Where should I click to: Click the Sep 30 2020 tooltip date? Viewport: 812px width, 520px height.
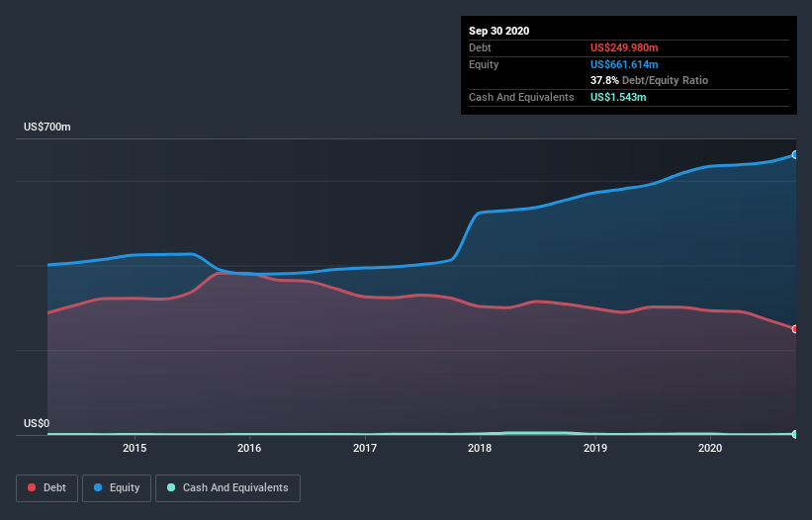(499, 31)
